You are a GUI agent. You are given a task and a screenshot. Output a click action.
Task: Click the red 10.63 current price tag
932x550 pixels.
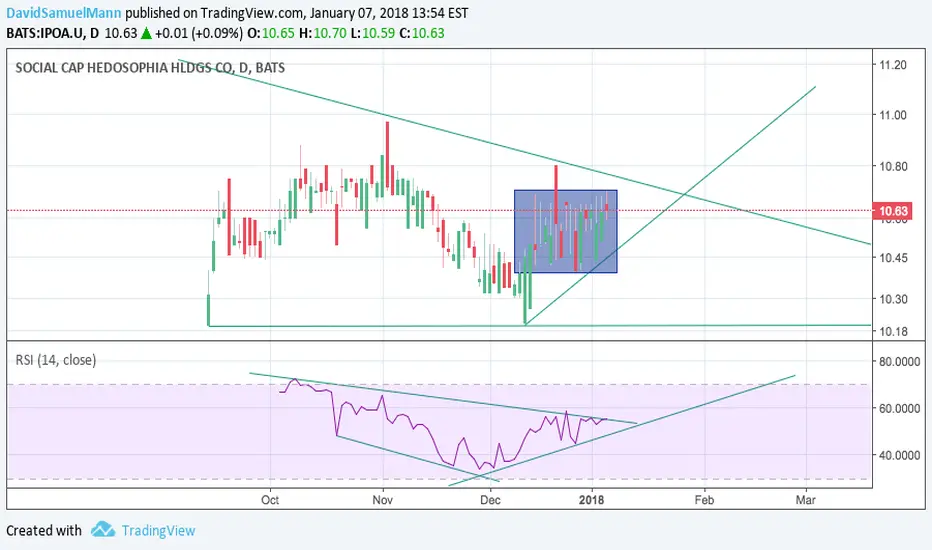pos(893,211)
